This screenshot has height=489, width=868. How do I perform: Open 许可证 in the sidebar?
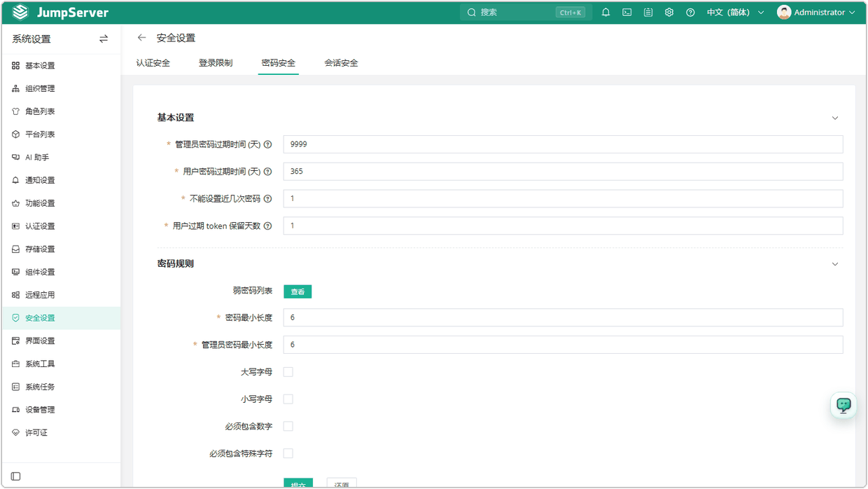tap(61, 433)
